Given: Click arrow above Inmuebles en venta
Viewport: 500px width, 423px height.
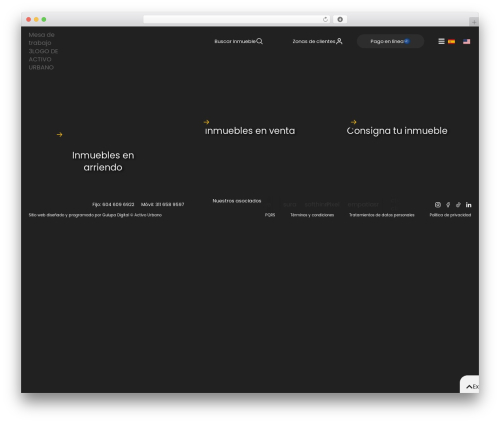Looking at the screenshot, I should (206, 122).
